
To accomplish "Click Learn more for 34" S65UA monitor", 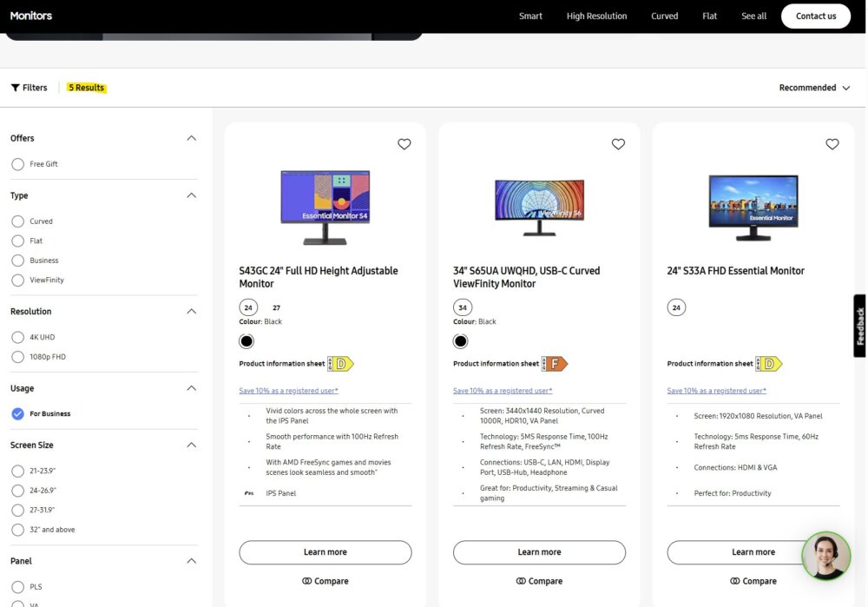I will coord(539,552).
